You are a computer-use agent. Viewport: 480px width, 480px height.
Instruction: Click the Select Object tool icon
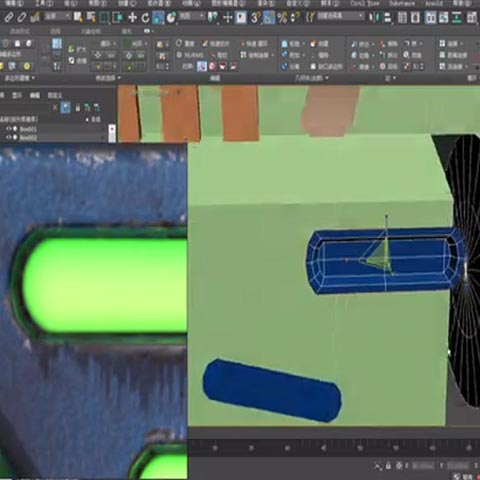(x=78, y=17)
